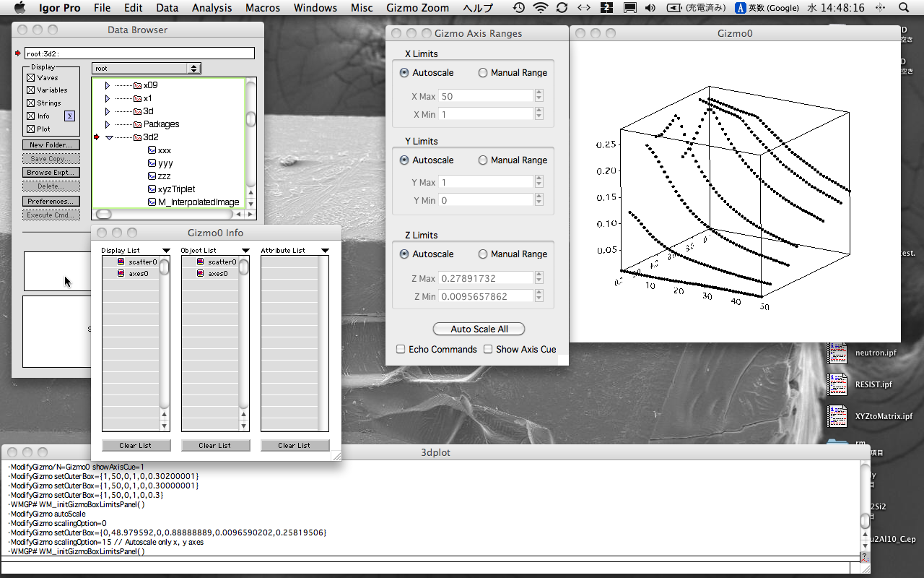This screenshot has height=578, width=924.
Task: Toggle the Variables display checkbox
Action: pyautogui.click(x=30, y=90)
